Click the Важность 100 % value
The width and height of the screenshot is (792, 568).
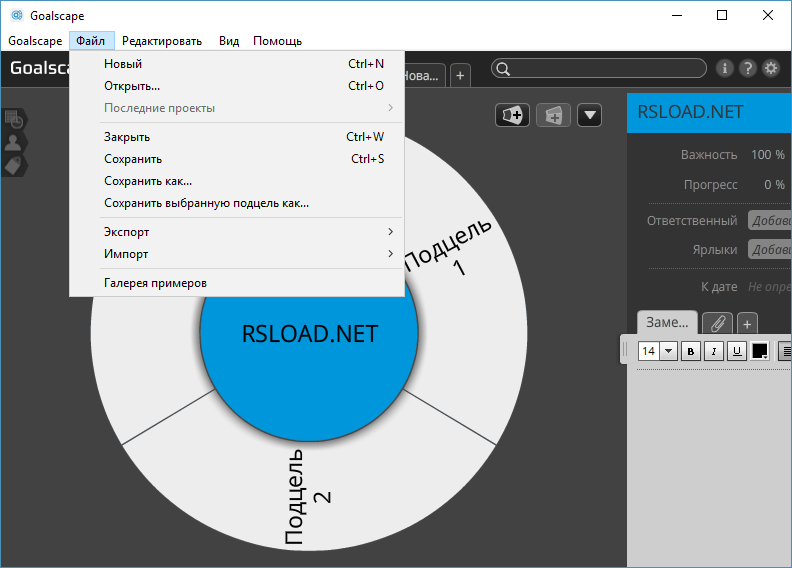point(768,155)
